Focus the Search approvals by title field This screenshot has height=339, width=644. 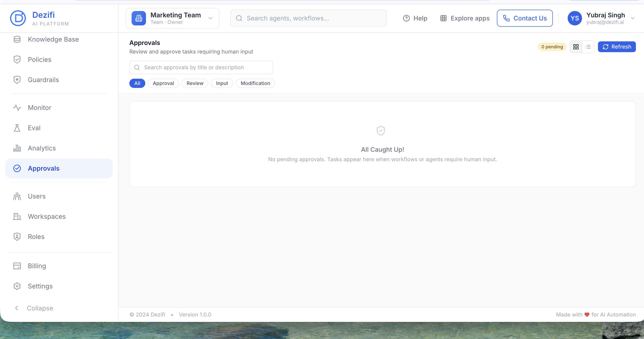[x=201, y=68]
